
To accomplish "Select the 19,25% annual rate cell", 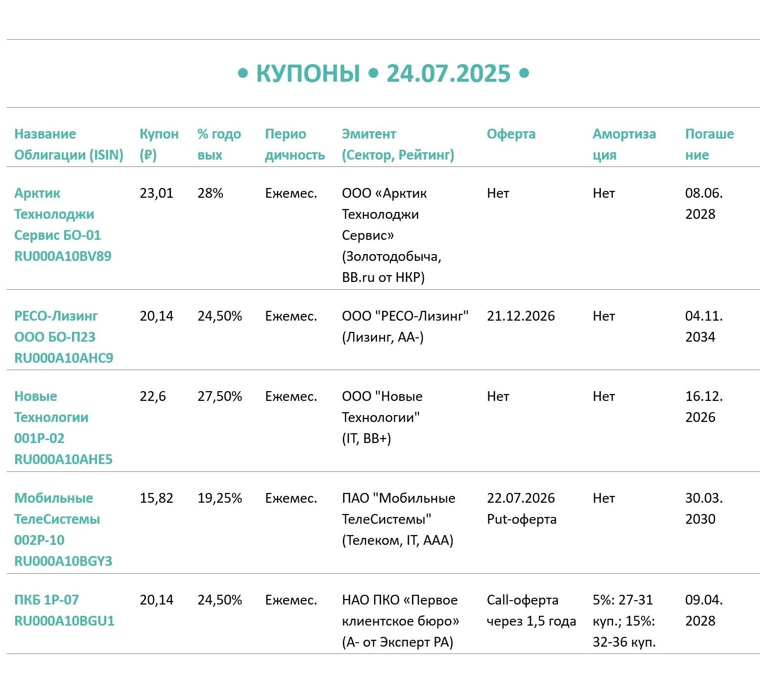I will point(219,498).
